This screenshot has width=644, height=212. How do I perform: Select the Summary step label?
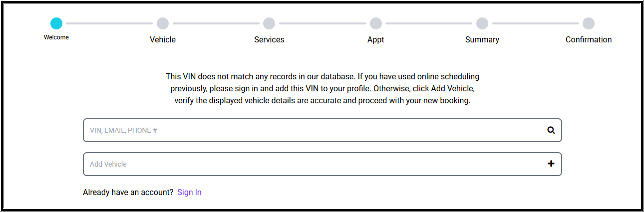(482, 40)
